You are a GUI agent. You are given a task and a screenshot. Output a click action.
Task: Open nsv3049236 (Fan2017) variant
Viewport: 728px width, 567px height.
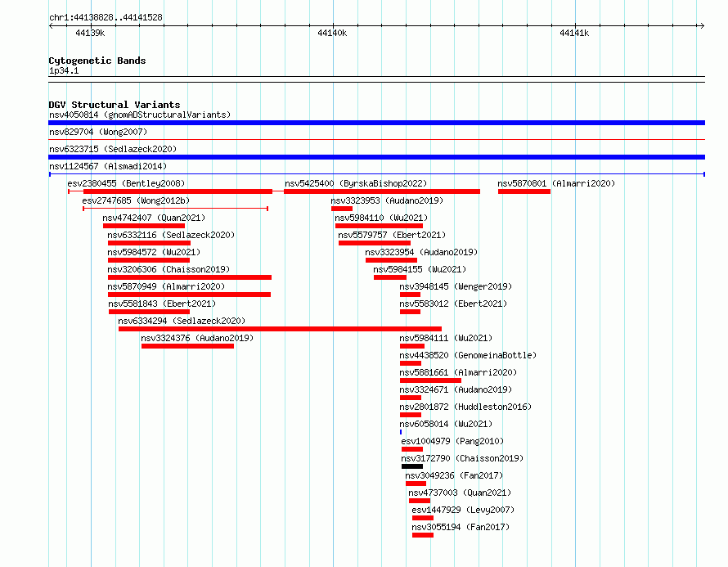(x=454, y=475)
